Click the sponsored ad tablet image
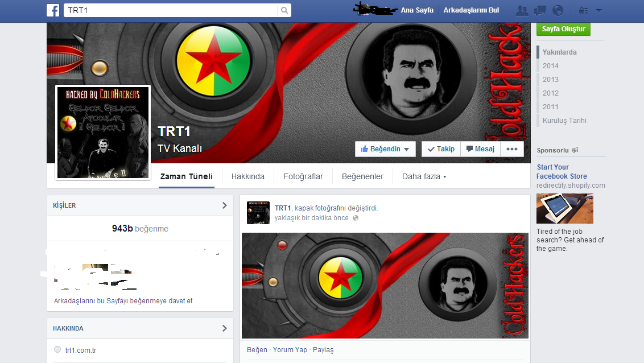This screenshot has height=363, width=644. (x=565, y=209)
